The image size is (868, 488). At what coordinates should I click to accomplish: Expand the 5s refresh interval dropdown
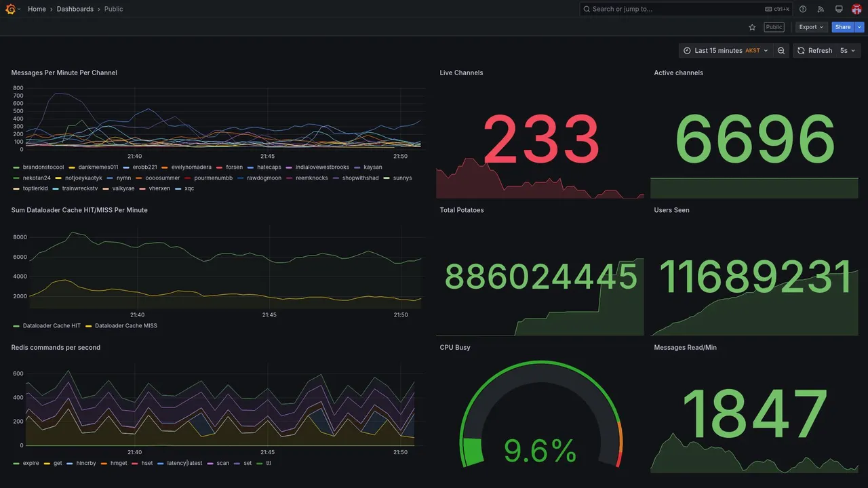click(x=848, y=51)
